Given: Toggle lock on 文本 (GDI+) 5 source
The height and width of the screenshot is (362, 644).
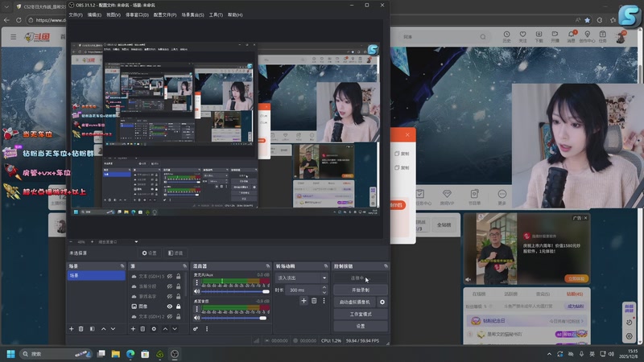Looking at the screenshot, I should pos(178,276).
